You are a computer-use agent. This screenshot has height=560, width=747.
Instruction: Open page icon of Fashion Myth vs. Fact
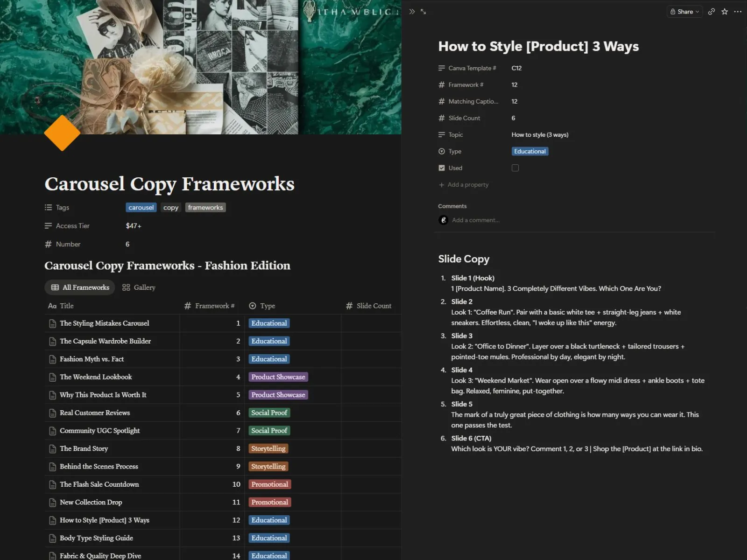pos(53,359)
